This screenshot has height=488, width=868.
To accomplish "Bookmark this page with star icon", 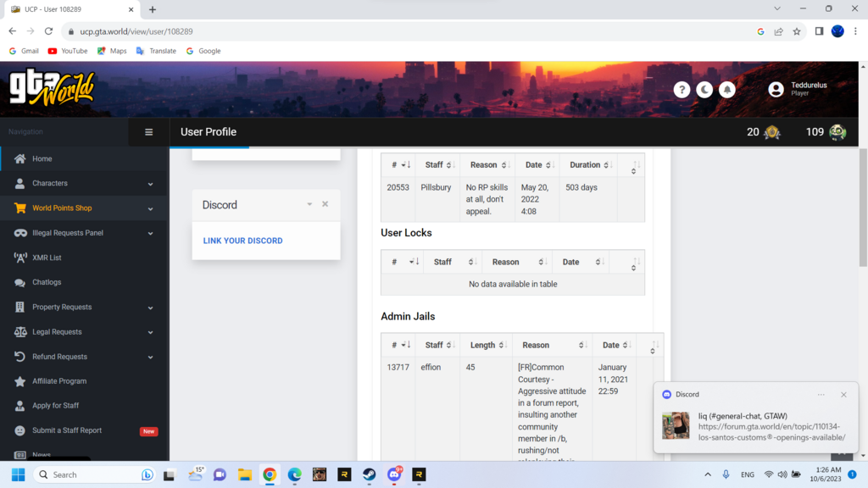I will (x=797, y=31).
